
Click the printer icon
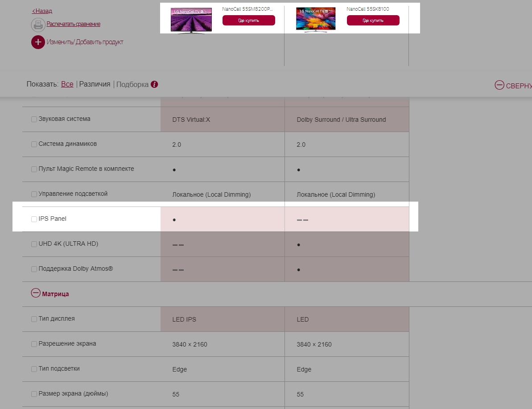click(38, 25)
